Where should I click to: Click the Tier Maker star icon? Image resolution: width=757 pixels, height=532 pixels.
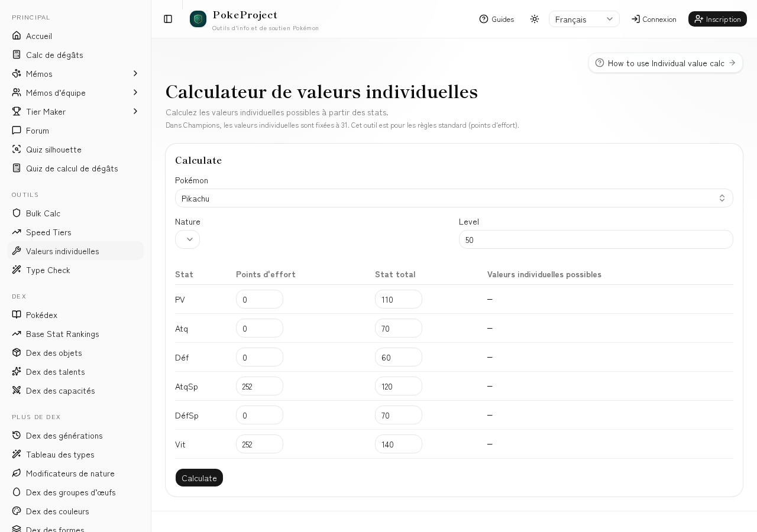pos(17,112)
